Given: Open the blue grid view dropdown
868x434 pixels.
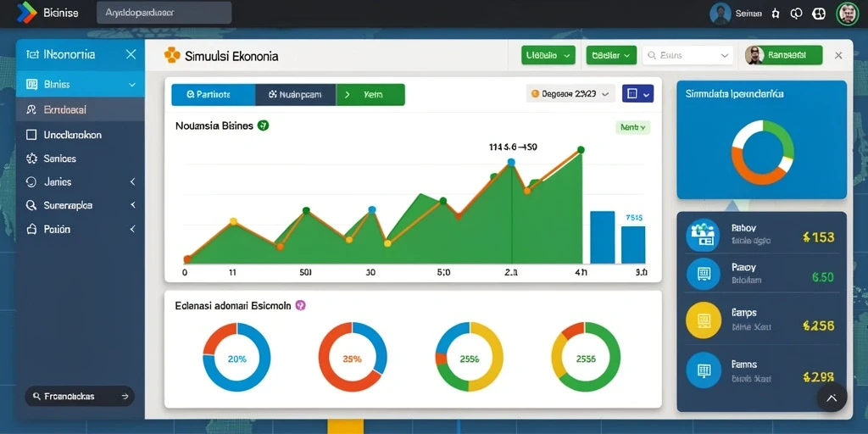Looking at the screenshot, I should pyautogui.click(x=637, y=93).
